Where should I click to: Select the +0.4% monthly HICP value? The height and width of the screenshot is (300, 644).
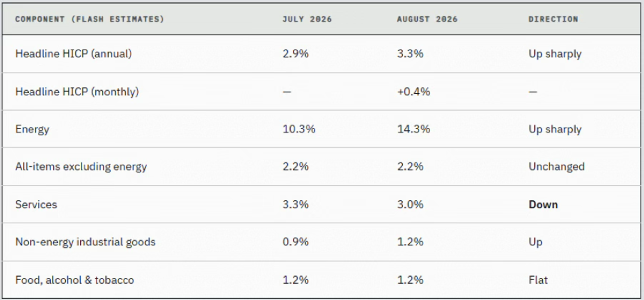pos(413,92)
